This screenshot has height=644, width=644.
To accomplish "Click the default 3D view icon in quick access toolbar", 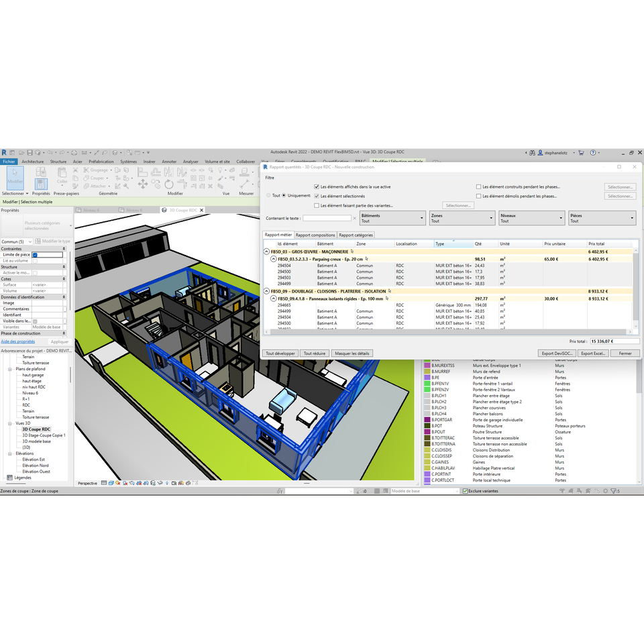I will (115, 153).
